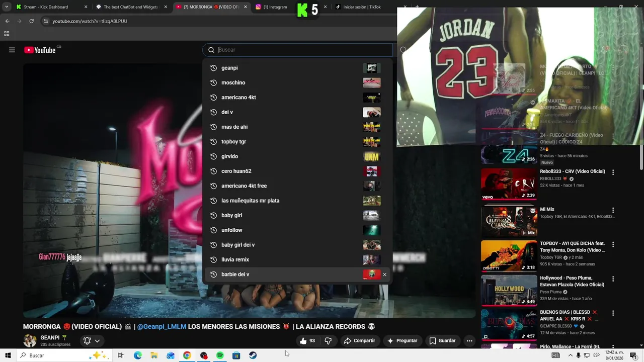Image resolution: width=644 pixels, height=362 pixels.
Task: Open more actions ellipsis under video
Action: pos(469,341)
